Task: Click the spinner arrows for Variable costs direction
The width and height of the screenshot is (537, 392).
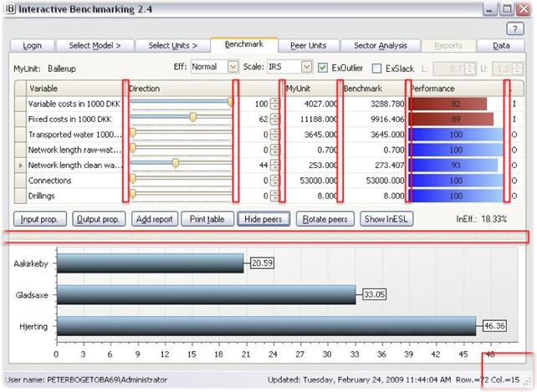Action: pos(274,104)
